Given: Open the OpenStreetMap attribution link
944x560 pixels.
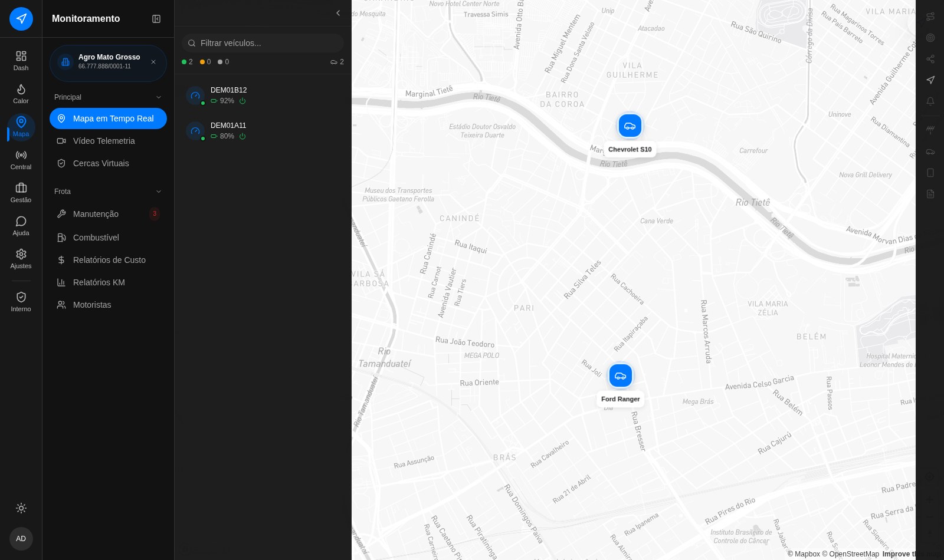Looking at the screenshot, I should (x=851, y=554).
